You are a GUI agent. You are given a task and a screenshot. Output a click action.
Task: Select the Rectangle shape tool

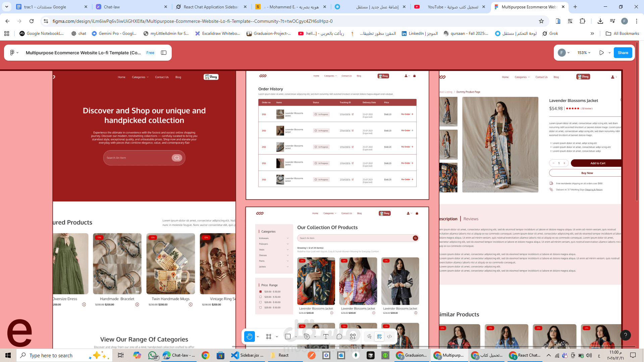(287, 336)
